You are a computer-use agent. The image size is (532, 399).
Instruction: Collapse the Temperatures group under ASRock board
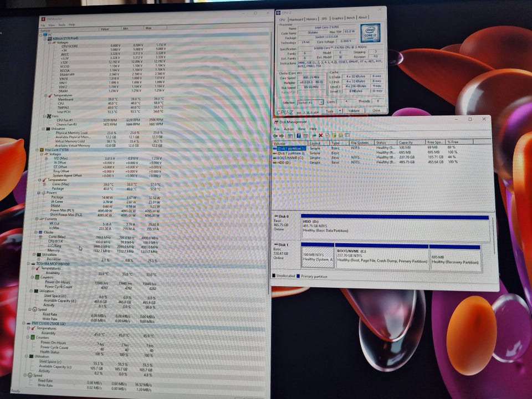tap(46, 96)
